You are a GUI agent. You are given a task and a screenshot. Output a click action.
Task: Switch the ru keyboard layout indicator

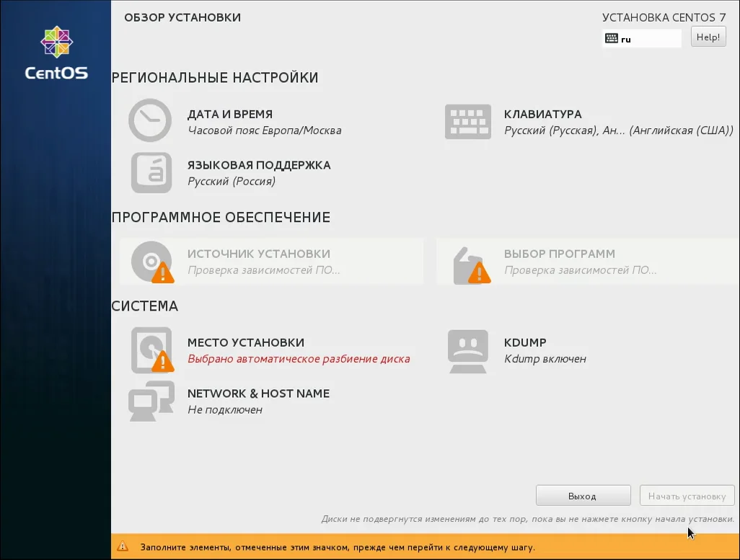(x=642, y=39)
